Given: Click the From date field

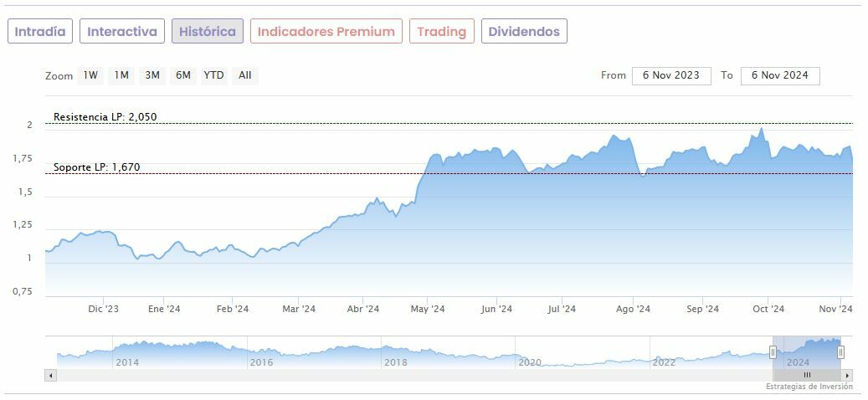Looking at the screenshot, I should point(671,75).
